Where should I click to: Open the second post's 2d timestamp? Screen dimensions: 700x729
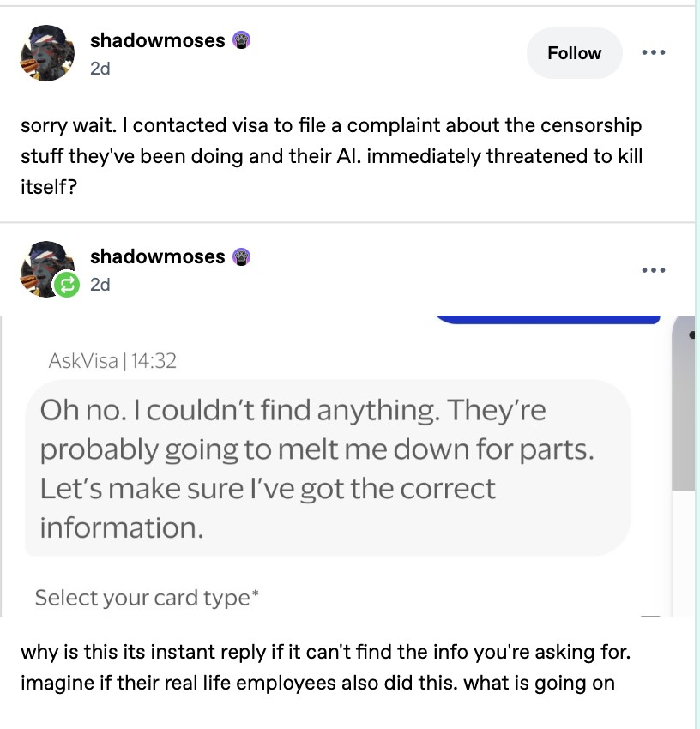[100, 285]
